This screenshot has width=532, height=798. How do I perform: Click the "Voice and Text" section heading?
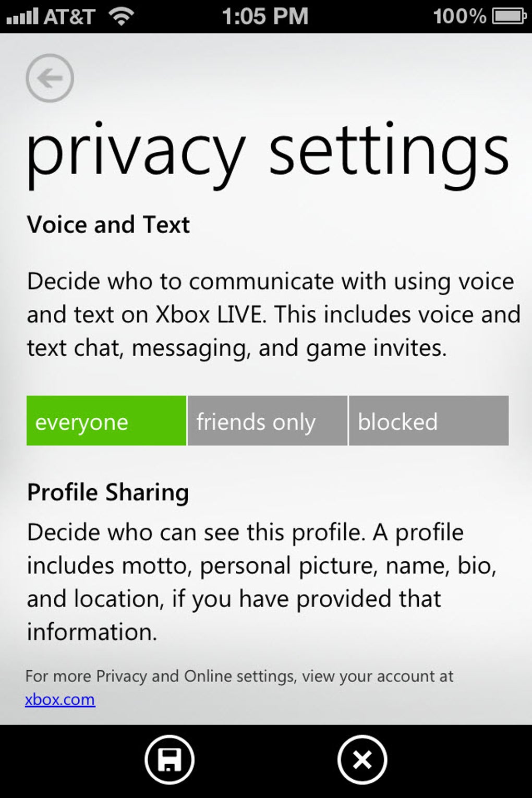pyautogui.click(x=108, y=225)
